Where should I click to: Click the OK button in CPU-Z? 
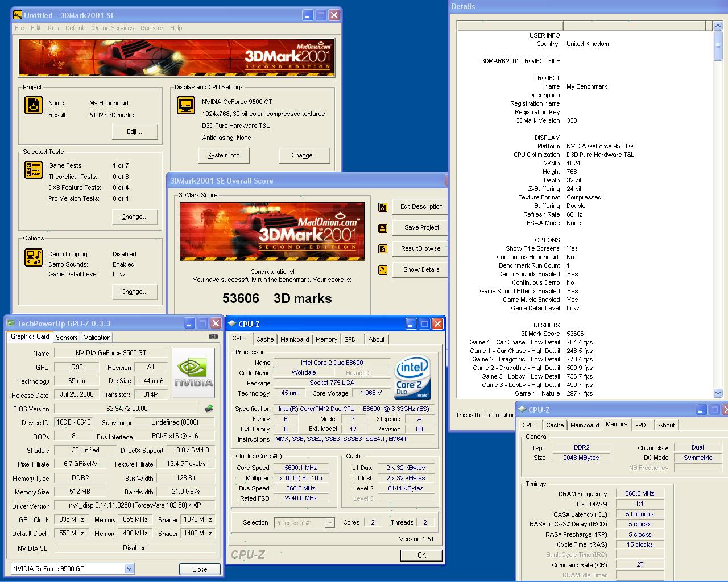point(421,555)
